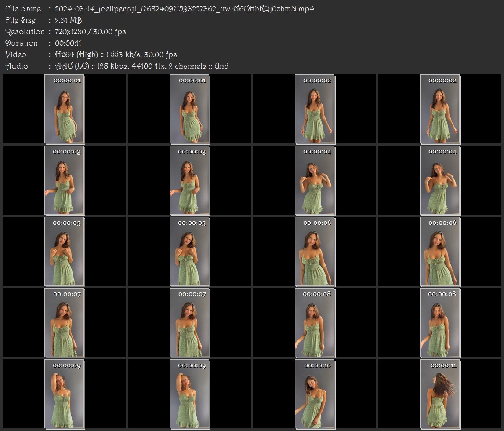504x431 pixels.
Task: Click the "Duration" label
Action: tap(21, 43)
